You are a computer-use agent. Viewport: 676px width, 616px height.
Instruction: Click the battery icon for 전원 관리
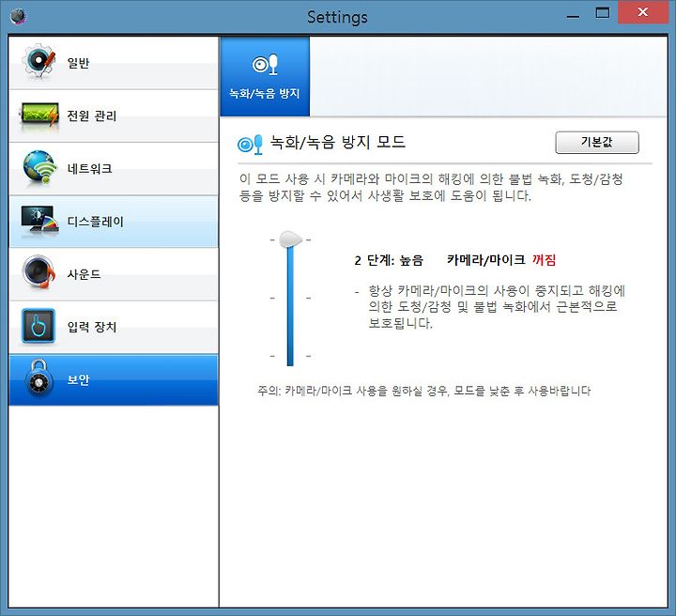pyautogui.click(x=38, y=115)
